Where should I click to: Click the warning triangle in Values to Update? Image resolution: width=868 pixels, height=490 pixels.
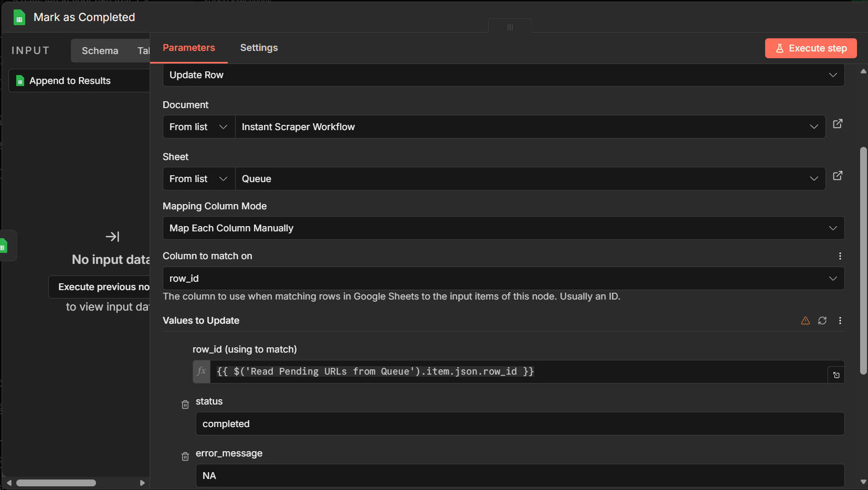click(806, 321)
